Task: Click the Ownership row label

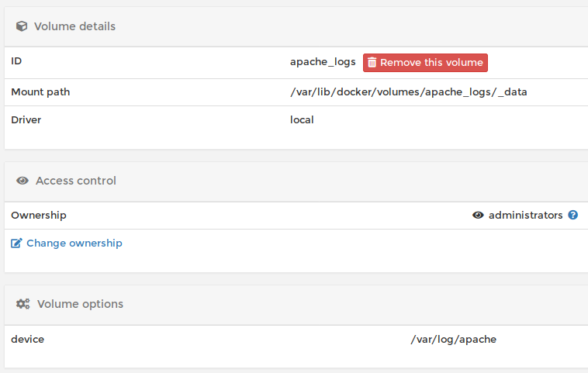Action: pos(39,216)
